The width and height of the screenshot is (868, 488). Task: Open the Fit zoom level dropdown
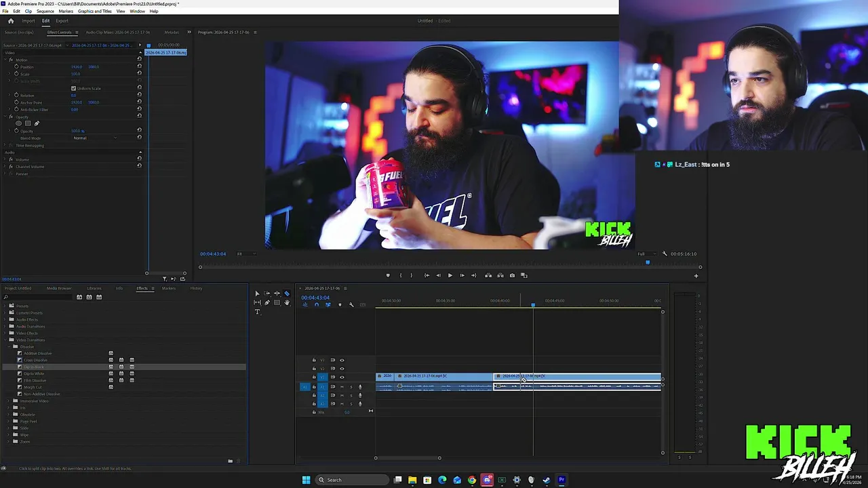245,253
